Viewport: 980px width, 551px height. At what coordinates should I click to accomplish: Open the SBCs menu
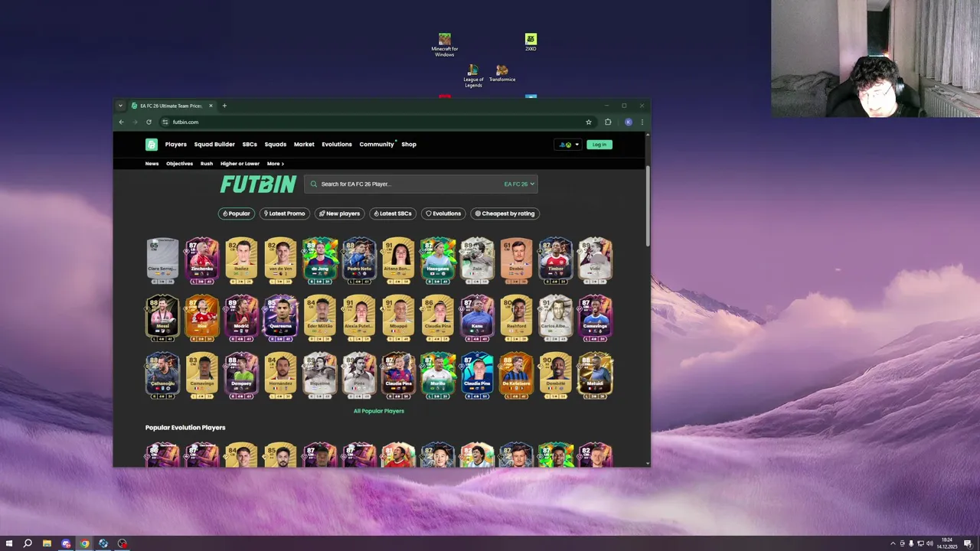pos(250,145)
